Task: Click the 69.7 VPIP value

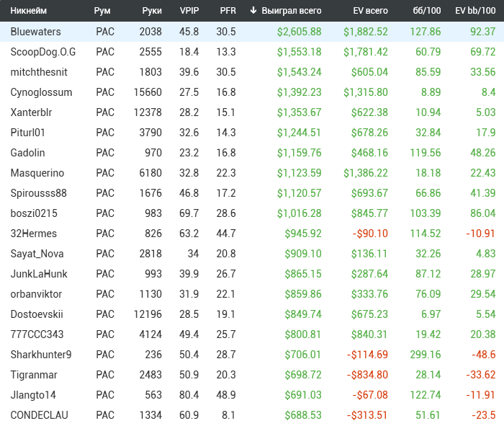Action: pos(189,213)
